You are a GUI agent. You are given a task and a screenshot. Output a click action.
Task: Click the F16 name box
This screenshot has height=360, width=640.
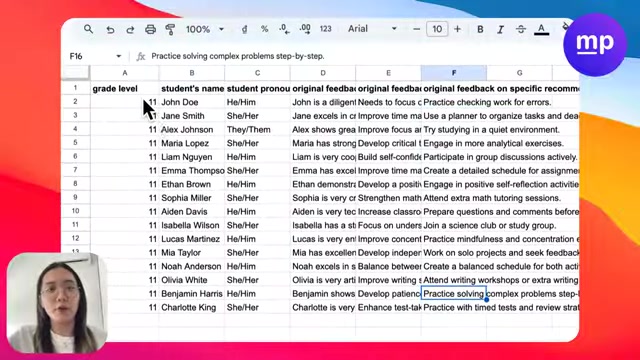click(76, 56)
